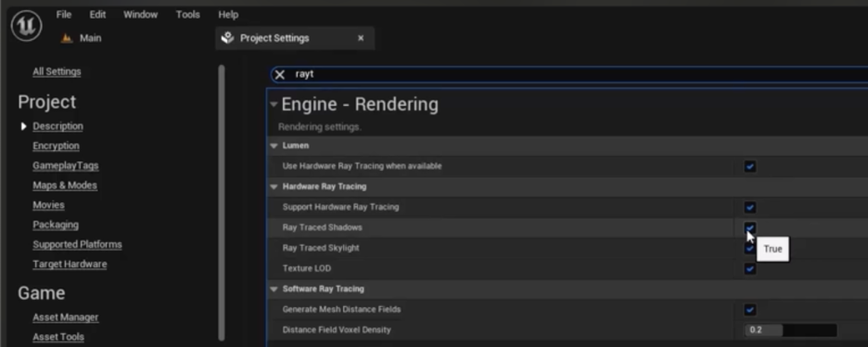The width and height of the screenshot is (868, 347).
Task: Click the Project Settings tab icon
Action: tap(227, 38)
